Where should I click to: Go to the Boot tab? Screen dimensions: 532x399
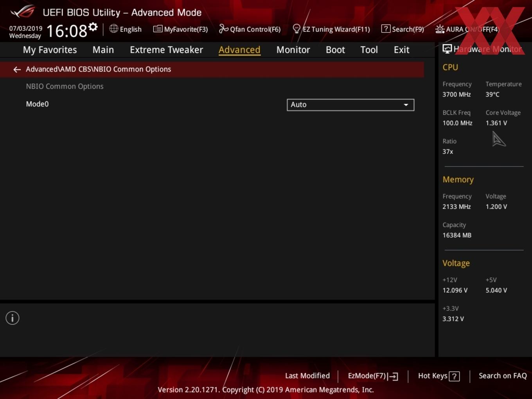click(x=335, y=50)
